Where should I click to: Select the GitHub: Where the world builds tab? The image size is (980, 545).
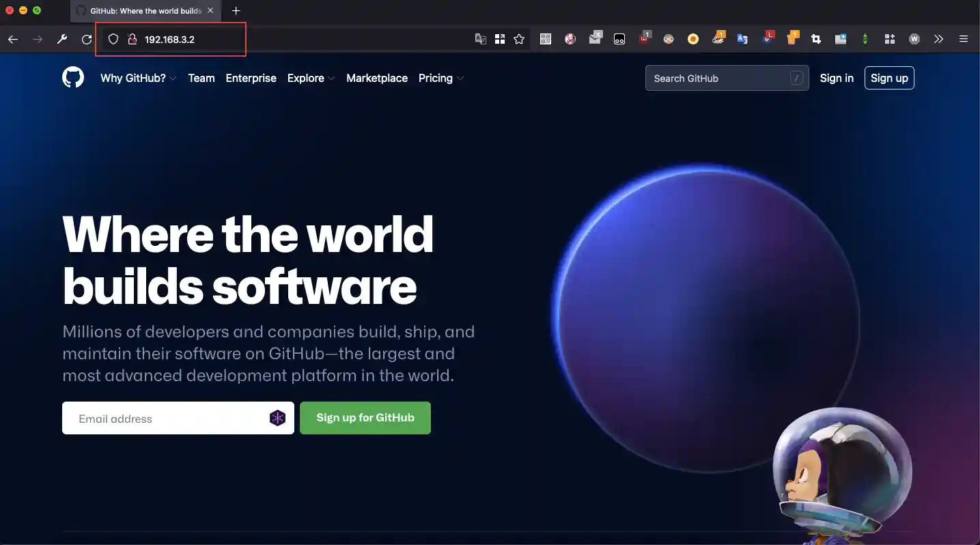[x=145, y=11]
